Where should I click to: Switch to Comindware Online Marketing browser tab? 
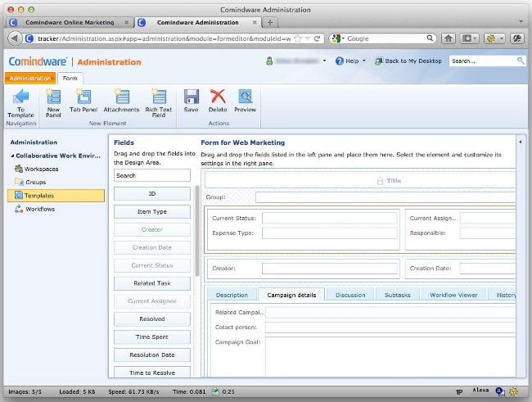pos(70,22)
